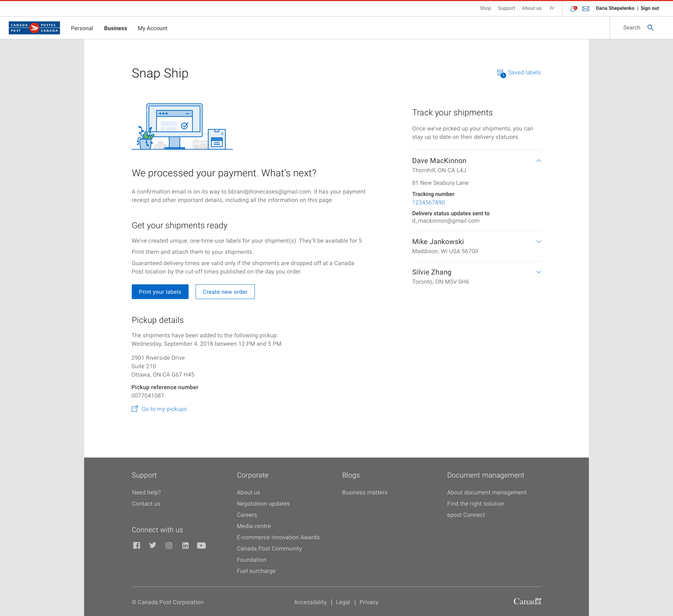The image size is (673, 616).
Task: Open the My Account section
Action: [152, 28]
